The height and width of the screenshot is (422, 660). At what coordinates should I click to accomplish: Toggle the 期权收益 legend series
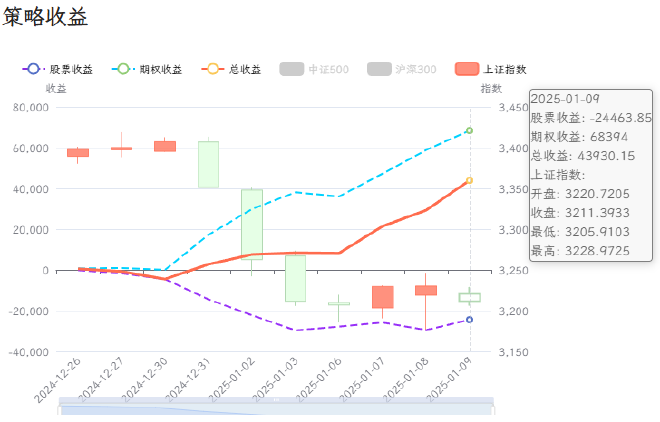148,69
